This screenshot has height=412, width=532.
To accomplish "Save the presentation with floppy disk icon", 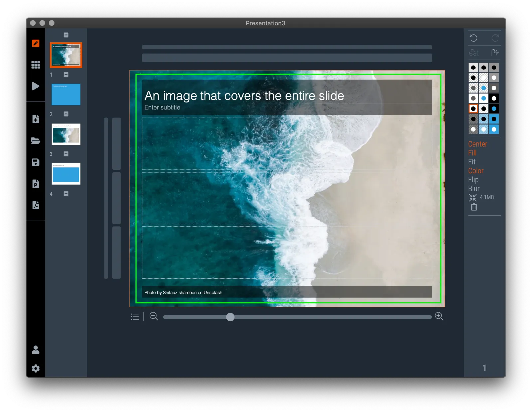I will (x=36, y=162).
